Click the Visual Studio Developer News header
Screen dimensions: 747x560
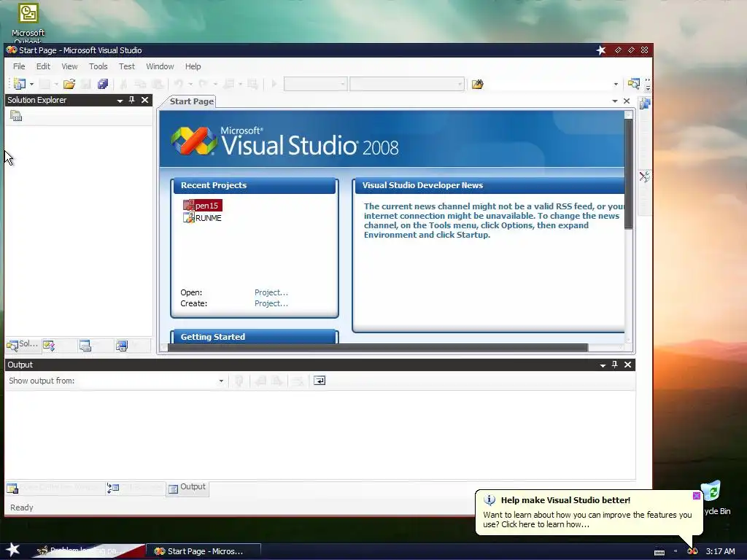pos(489,185)
